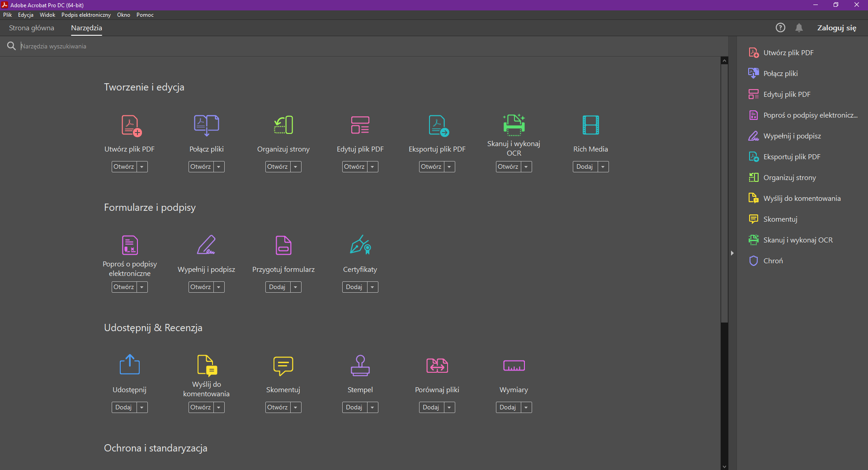This screenshot has height=470, width=868.
Task: Click the Połącz pliki icon in the right sidebar
Action: pyautogui.click(x=754, y=73)
